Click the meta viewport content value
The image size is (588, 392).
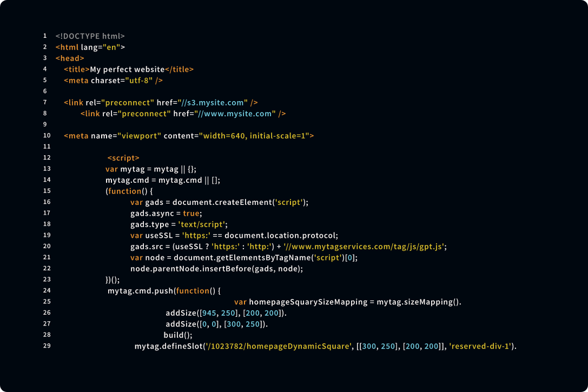pos(254,136)
